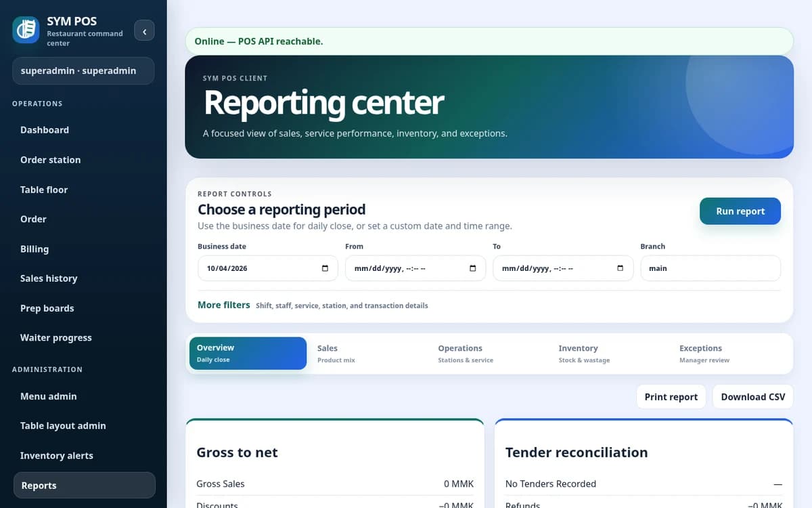Click the 'No Tenders Recorded' row text
Image resolution: width=812 pixels, height=508 pixels.
click(551, 484)
